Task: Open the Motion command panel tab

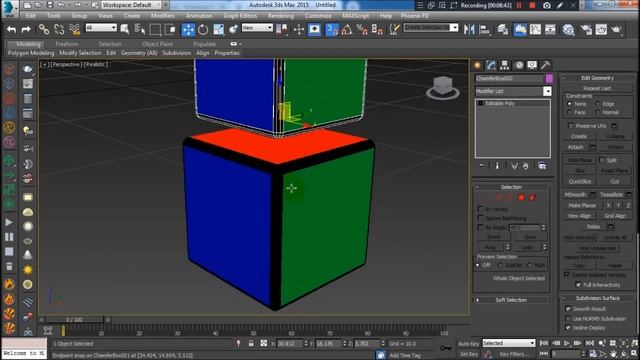Action: (x=519, y=65)
